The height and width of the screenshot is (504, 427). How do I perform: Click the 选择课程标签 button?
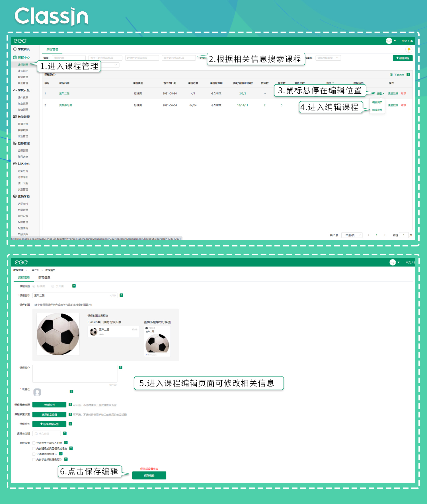[x=49, y=424]
